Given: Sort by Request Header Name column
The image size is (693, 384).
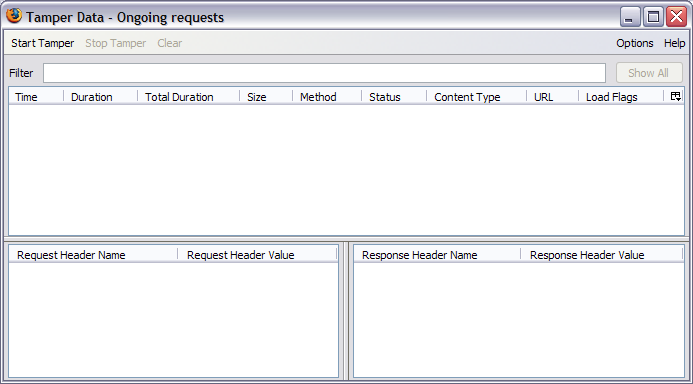Looking at the screenshot, I should click(x=93, y=255).
